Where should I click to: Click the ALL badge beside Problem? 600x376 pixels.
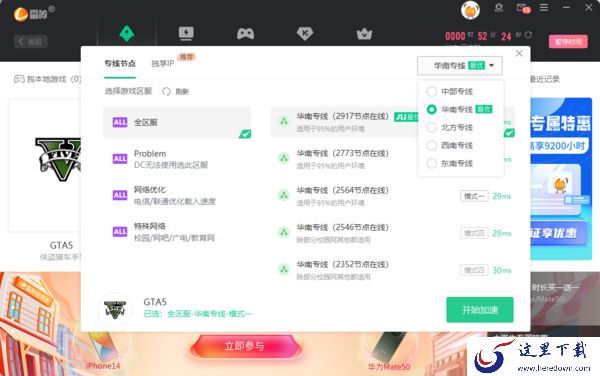[x=120, y=158]
